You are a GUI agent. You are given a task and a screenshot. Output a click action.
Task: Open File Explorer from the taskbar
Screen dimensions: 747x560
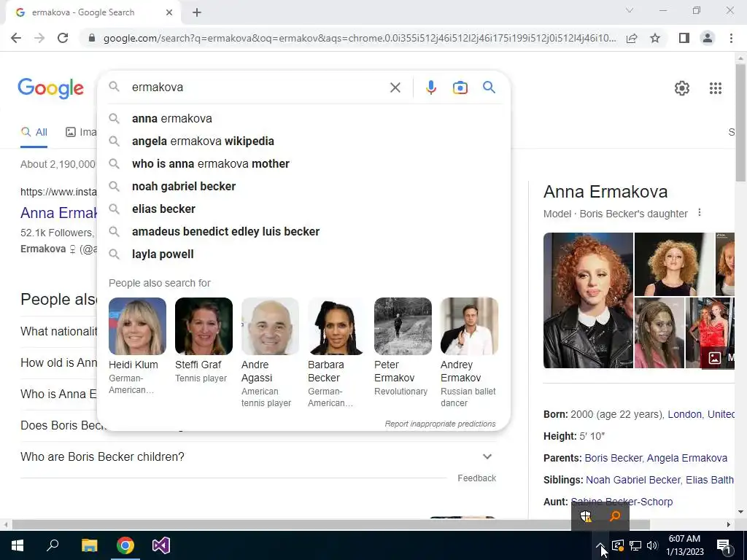tap(89, 545)
